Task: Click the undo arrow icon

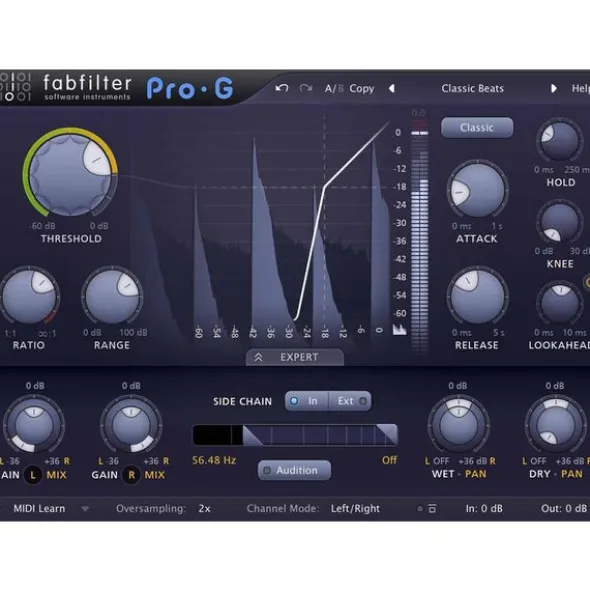Action: pos(282,89)
